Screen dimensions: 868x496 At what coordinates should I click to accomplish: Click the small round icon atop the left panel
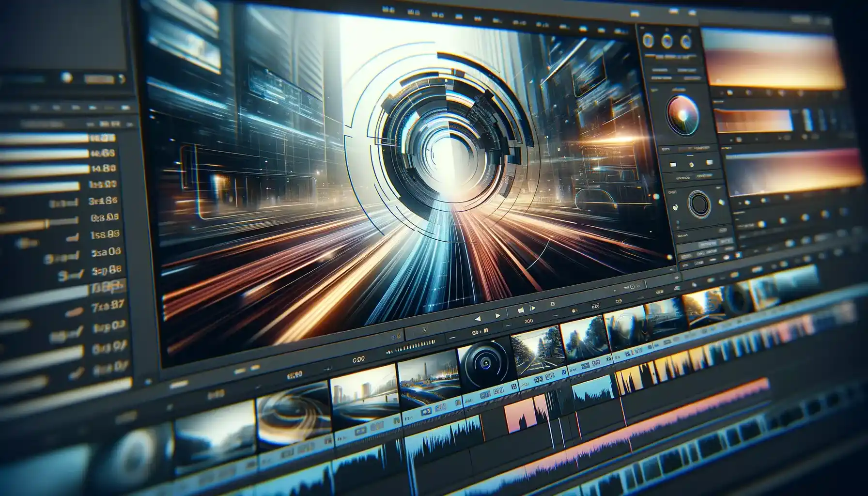pyautogui.click(x=66, y=77)
